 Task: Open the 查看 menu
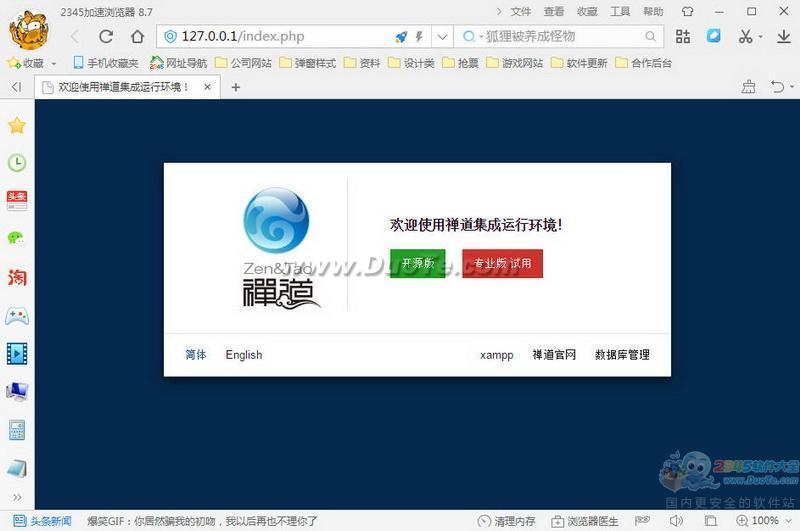pos(554,12)
